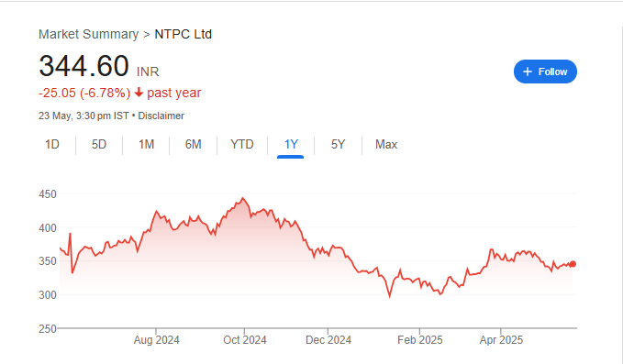Image resolution: width=623 pixels, height=364 pixels.
Task: Click the NTPC Ltd company name
Action: tap(184, 34)
